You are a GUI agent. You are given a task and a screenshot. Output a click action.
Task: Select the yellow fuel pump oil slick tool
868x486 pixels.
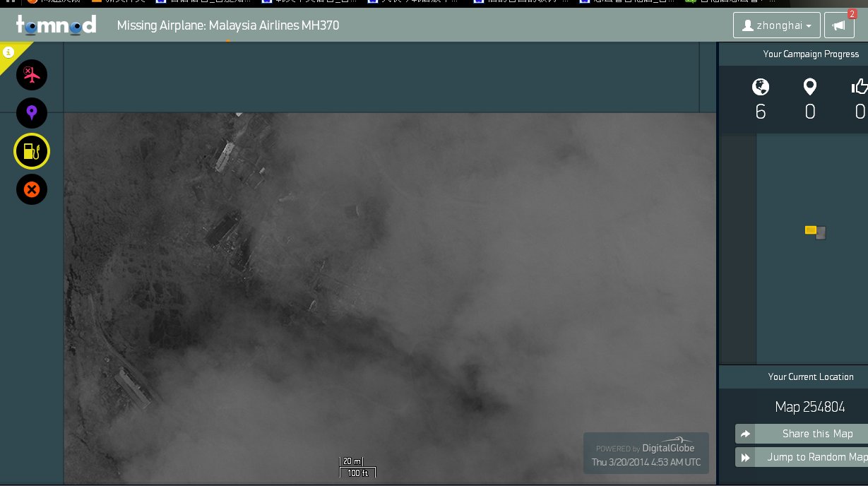coord(32,151)
